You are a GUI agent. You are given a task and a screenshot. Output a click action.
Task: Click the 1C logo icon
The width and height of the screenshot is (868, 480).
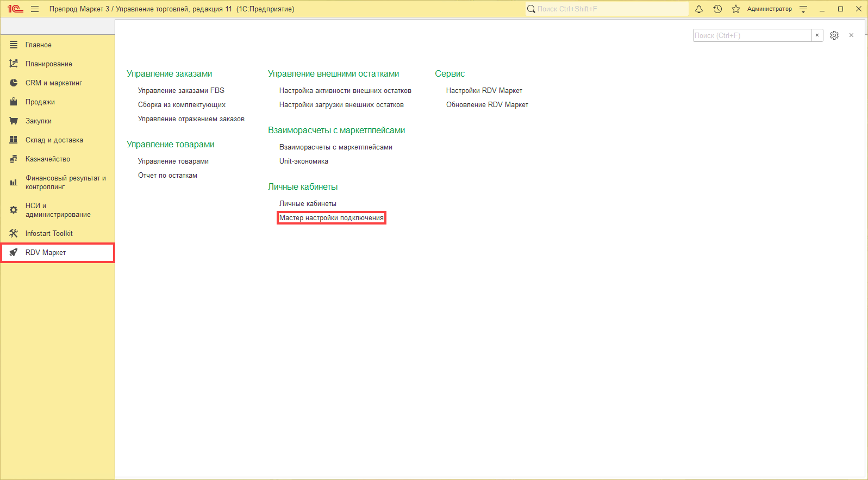[15, 9]
